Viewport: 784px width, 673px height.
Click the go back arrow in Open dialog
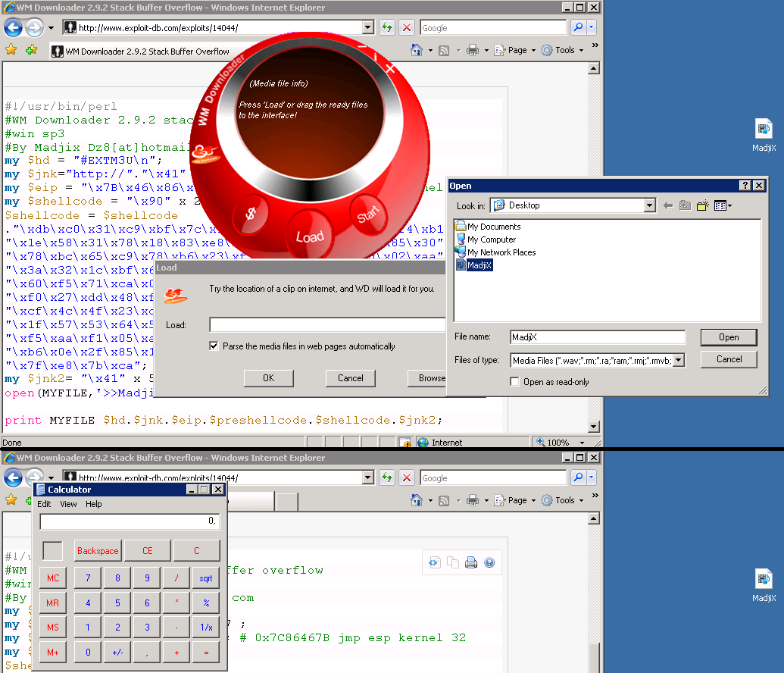point(668,205)
